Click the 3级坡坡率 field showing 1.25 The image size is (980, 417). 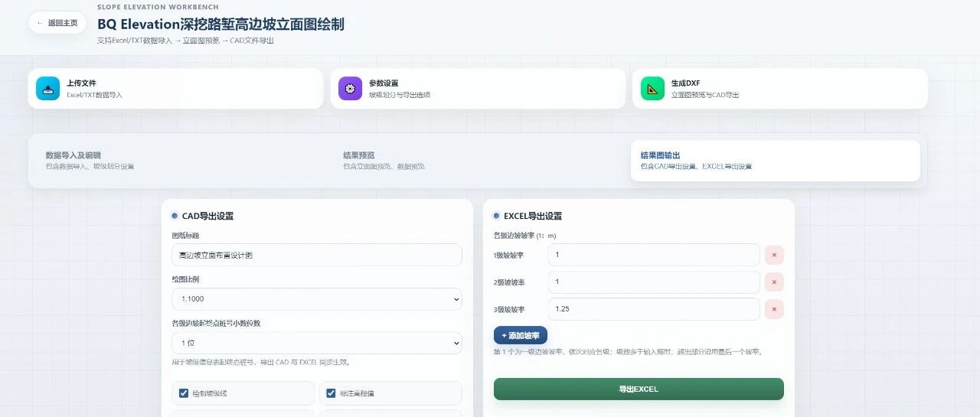[x=654, y=309]
